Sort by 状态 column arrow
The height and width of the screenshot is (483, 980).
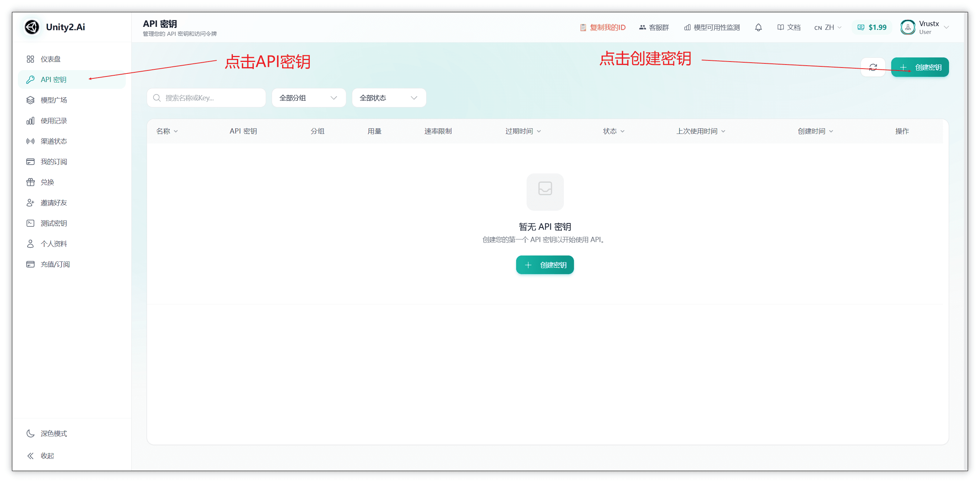622,132
